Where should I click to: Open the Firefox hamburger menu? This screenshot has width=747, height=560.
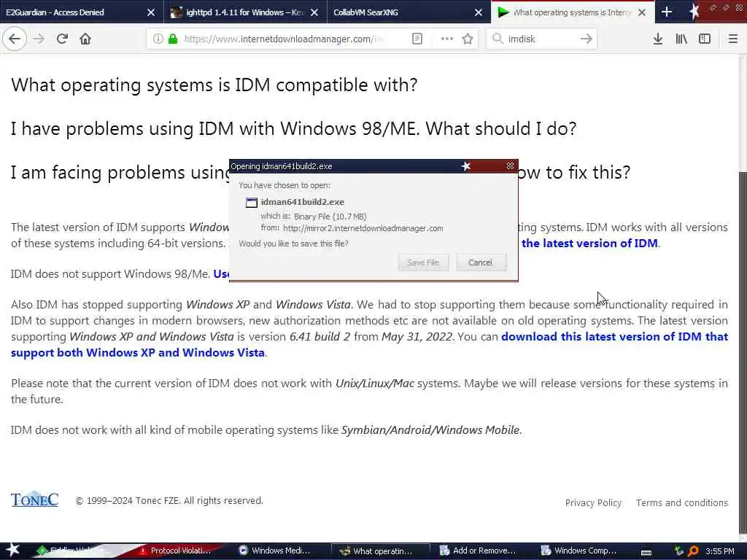[x=732, y=39]
